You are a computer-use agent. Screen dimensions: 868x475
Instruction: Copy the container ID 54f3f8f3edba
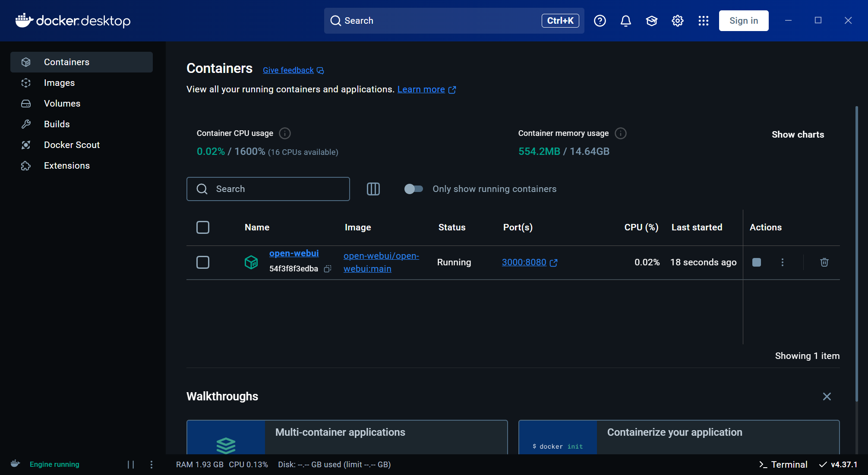(x=327, y=268)
